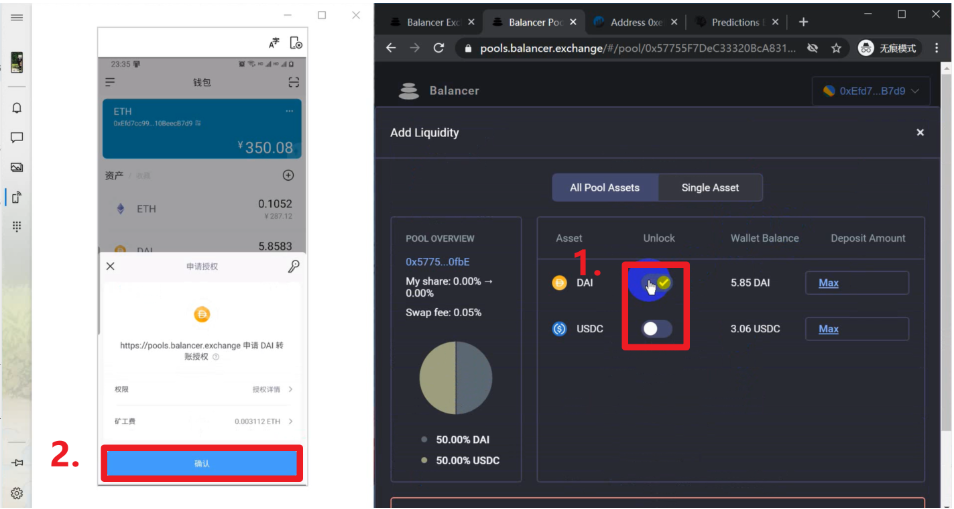Expand the miner fee 0.003112 ETH row
This screenshot has height=509, width=954.
pyautogui.click(x=290, y=422)
